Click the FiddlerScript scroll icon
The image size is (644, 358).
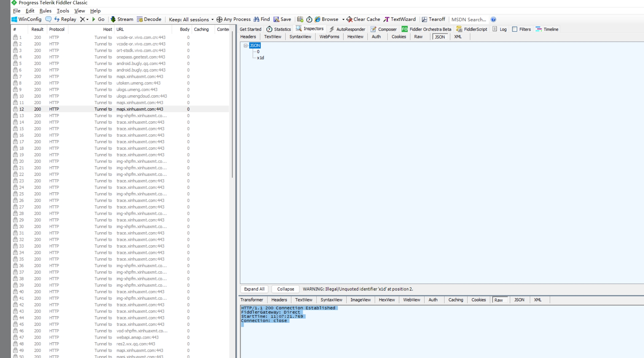point(459,29)
